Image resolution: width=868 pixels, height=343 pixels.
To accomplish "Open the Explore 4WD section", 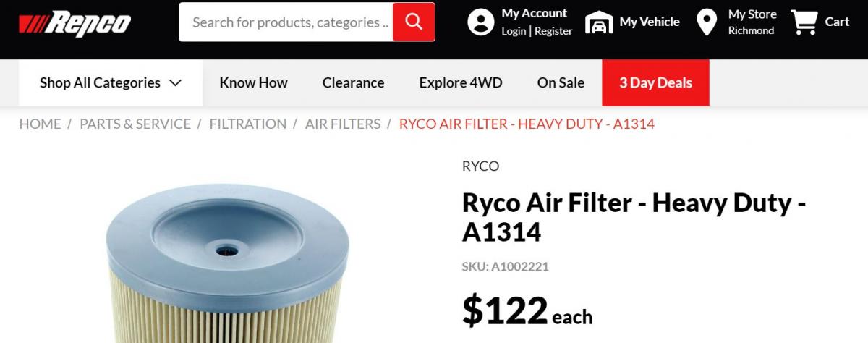I will click(461, 83).
